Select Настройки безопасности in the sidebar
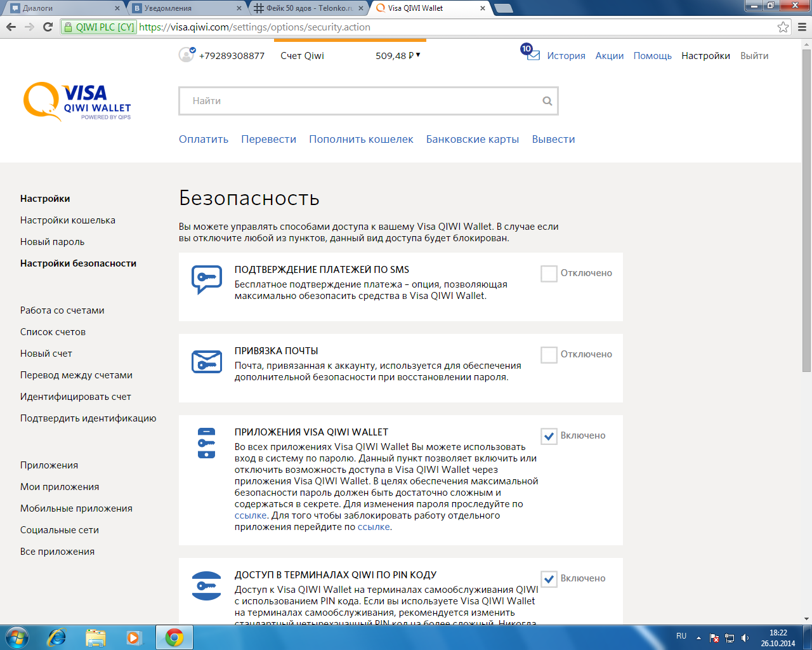Viewport: 812px width, 650px height. (x=78, y=263)
